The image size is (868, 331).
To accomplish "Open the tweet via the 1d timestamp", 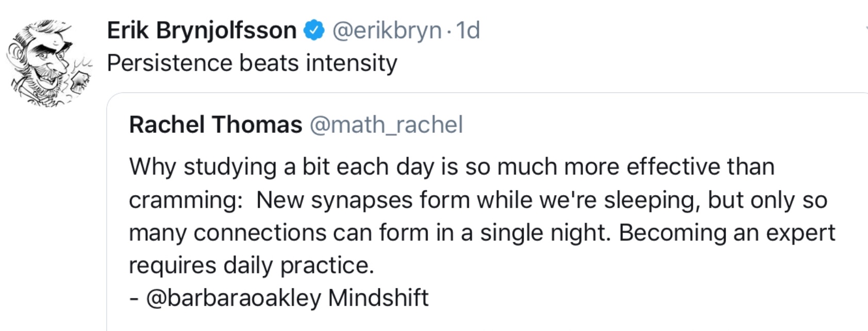I will (468, 30).
